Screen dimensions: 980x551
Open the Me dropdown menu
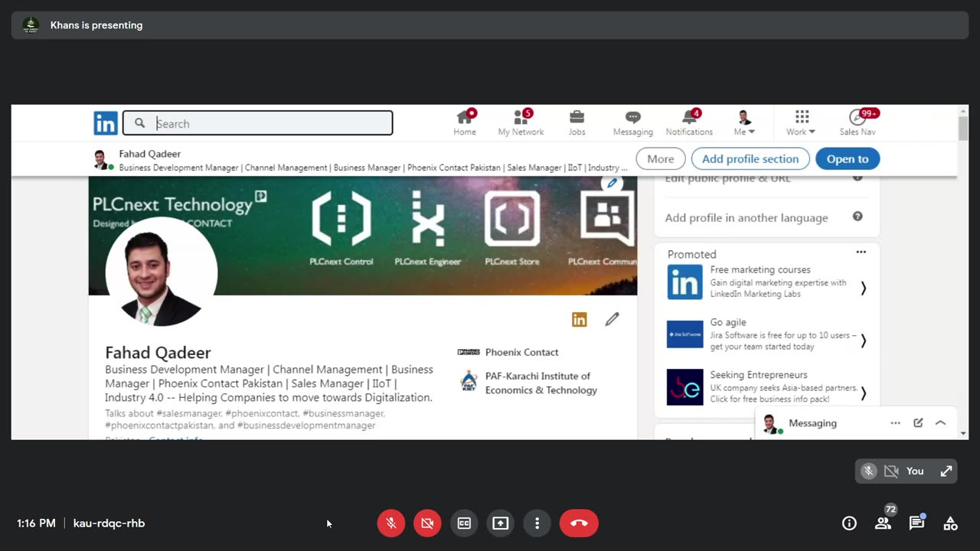point(744,122)
